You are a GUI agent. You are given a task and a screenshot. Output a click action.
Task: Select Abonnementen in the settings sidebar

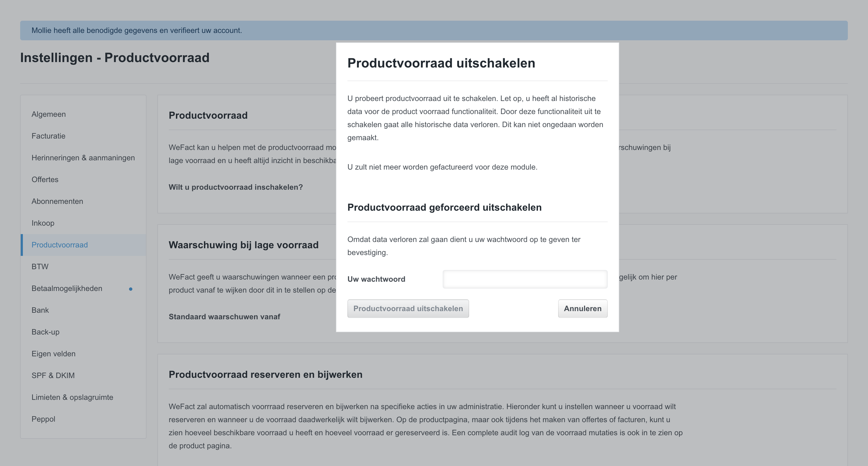click(57, 201)
